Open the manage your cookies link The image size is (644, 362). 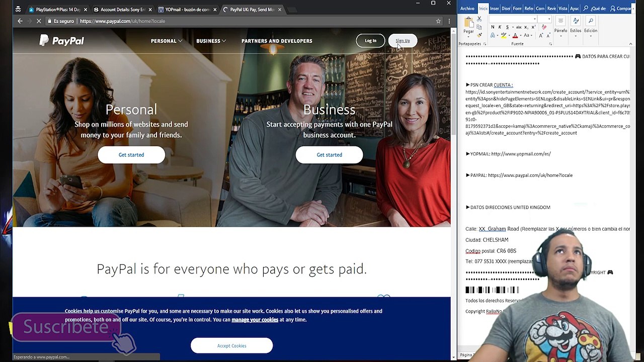pos(255,320)
